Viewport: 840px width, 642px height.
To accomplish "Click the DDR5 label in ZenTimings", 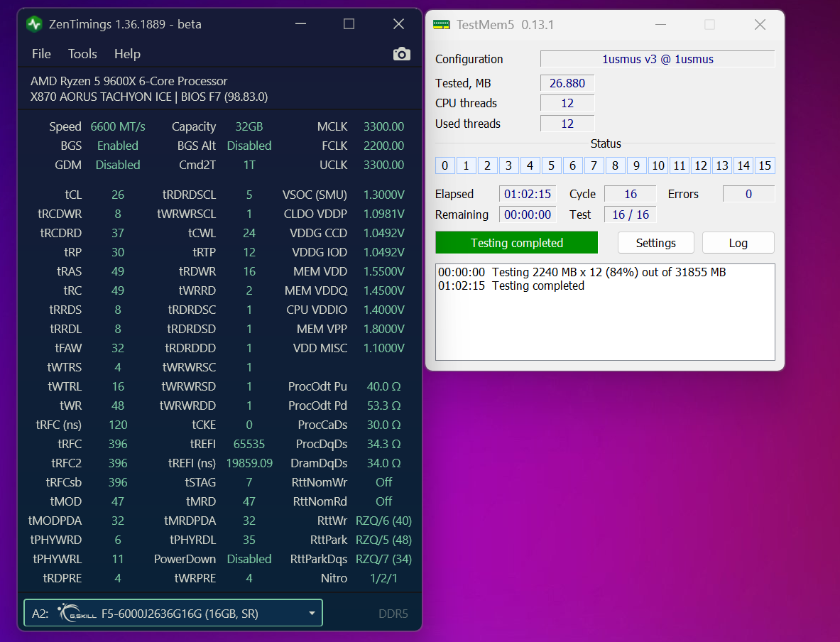I will pos(393,614).
